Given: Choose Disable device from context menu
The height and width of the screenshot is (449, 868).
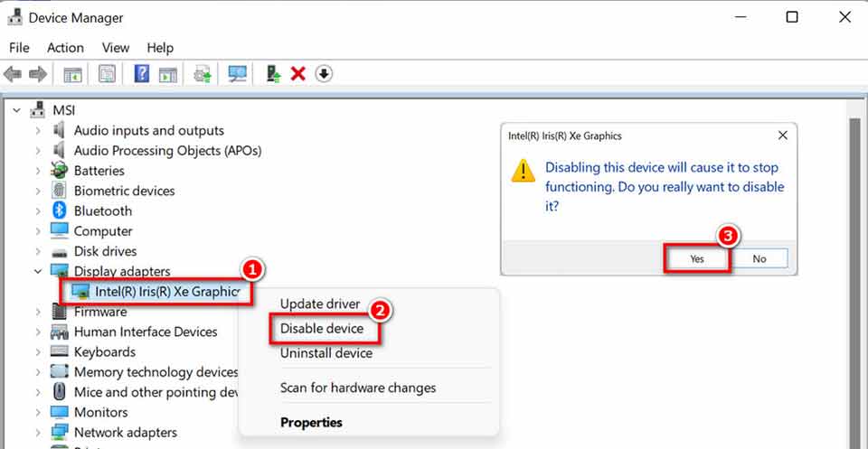Looking at the screenshot, I should [x=322, y=329].
